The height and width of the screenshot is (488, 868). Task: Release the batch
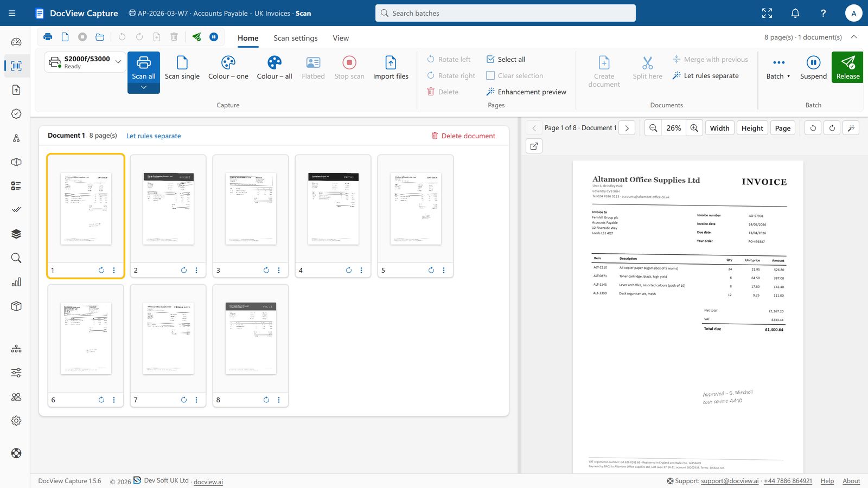pos(847,67)
